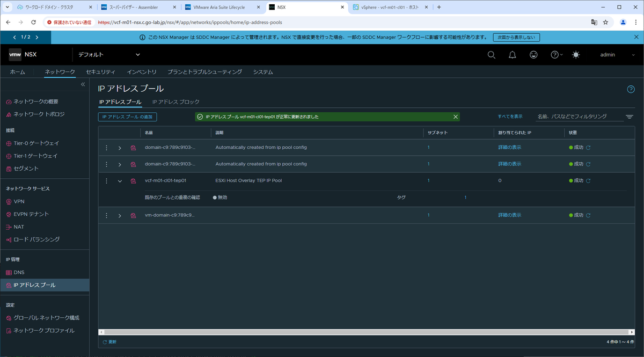
Task: Refresh status of vm-domain-c9:789c9 row
Action: pos(588,215)
